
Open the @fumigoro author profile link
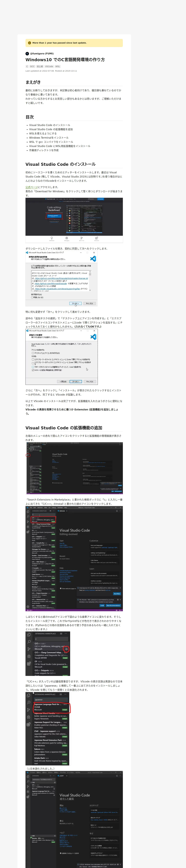(x=42, y=54)
